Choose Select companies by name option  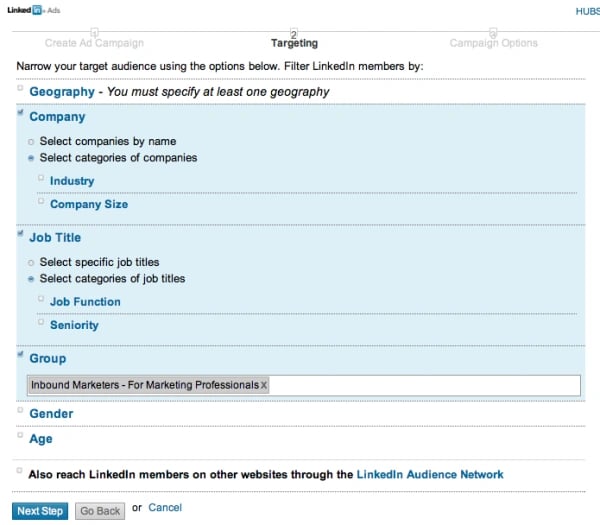(x=31, y=142)
